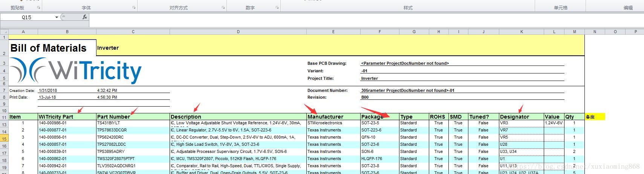
Task: Select designator cell 'VR5'
Action: point(522,137)
